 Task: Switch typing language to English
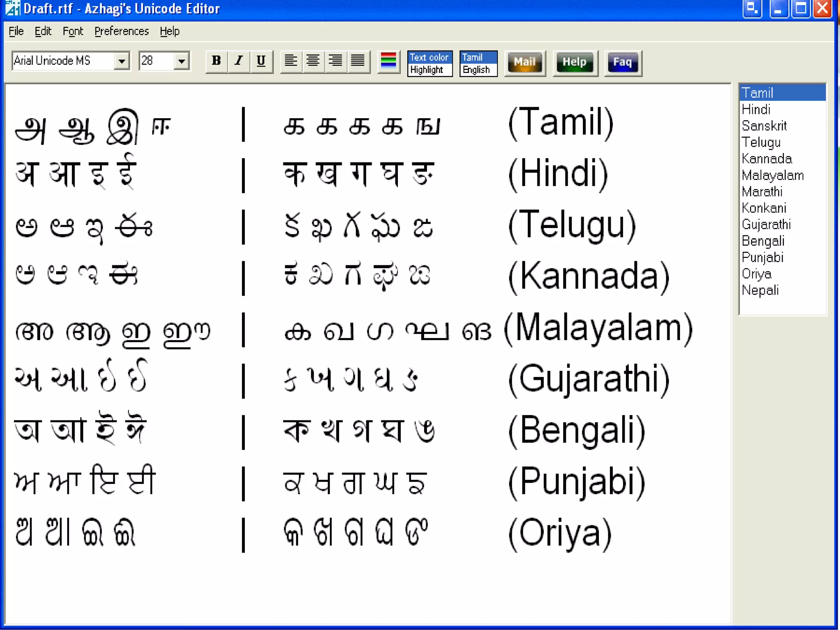coord(476,70)
